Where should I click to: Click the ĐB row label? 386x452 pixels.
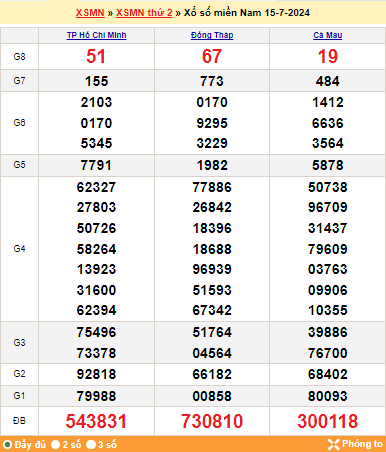(x=19, y=421)
